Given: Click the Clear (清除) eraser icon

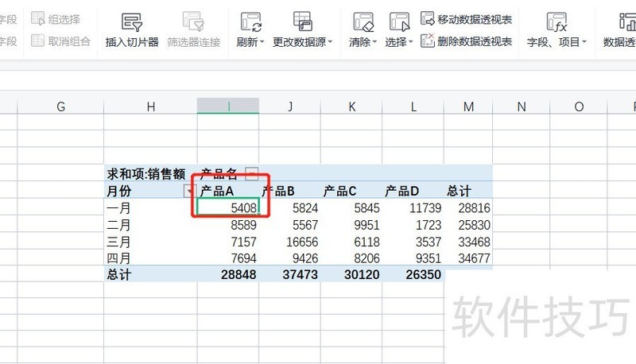Looking at the screenshot, I should tap(363, 22).
